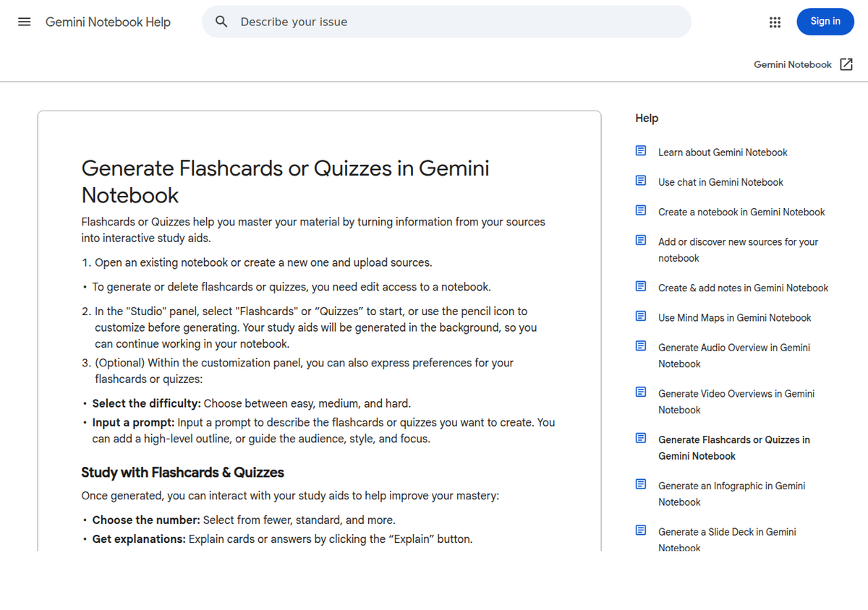Click article icon beside Create & add notes

tap(641, 286)
